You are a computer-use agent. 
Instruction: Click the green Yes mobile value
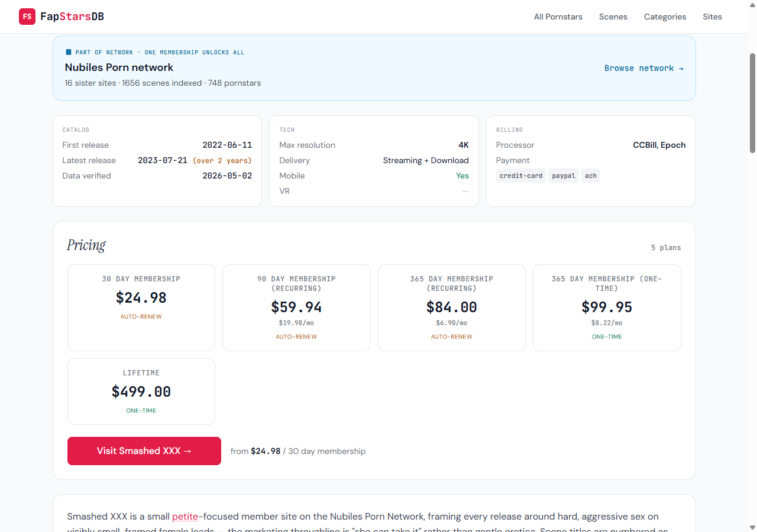(462, 176)
